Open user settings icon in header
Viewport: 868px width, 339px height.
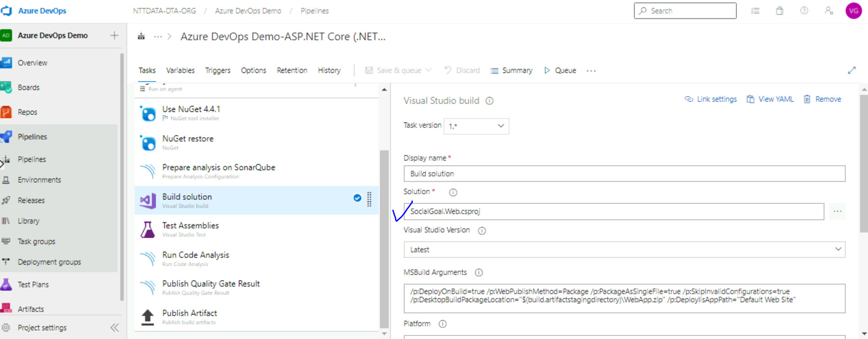[x=829, y=11]
